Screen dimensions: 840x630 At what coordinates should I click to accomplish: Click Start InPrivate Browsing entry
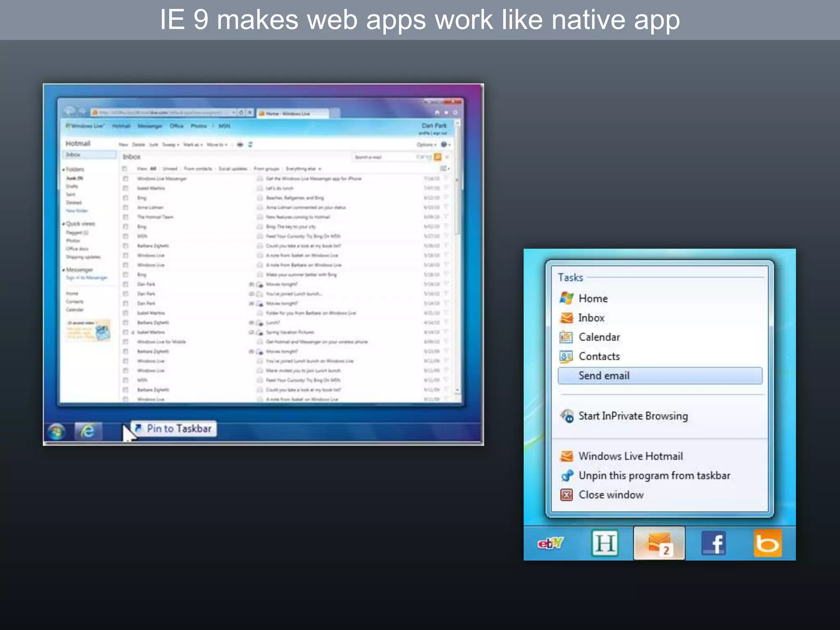coord(632,416)
